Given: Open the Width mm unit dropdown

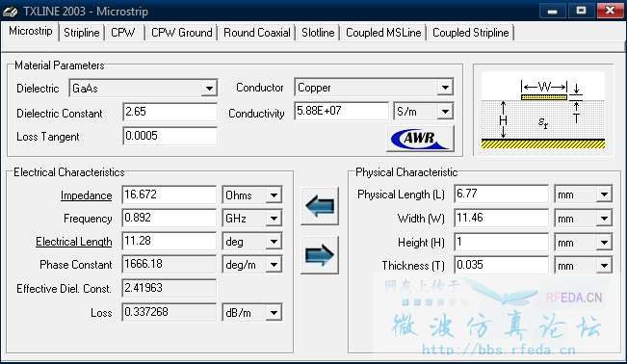Looking at the screenshot, I should 604,219.
